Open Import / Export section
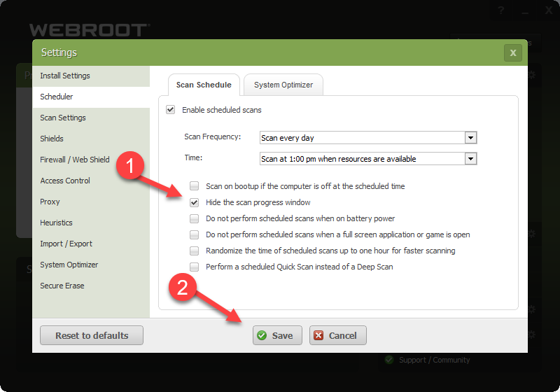This screenshot has height=392, width=560. pos(91,244)
